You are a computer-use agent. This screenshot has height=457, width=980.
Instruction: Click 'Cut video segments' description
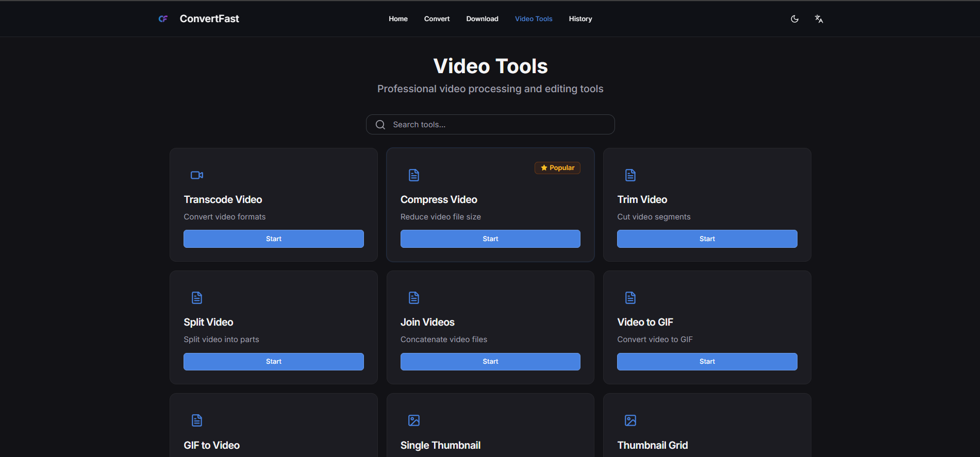click(x=654, y=217)
